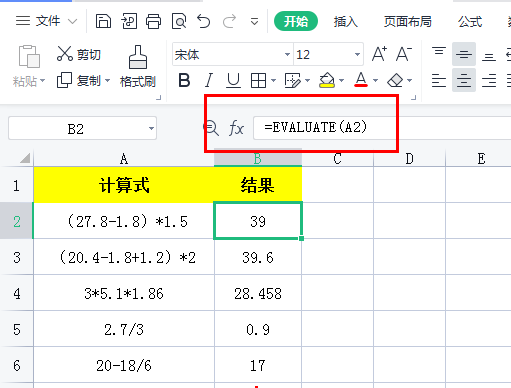Click the export to PDF icon

[129, 21]
